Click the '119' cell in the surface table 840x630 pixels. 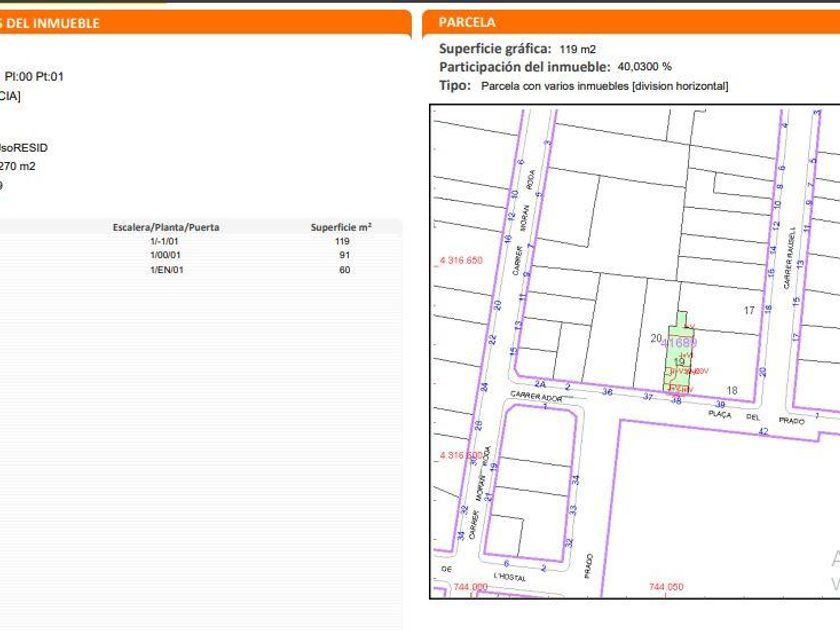[x=342, y=242]
